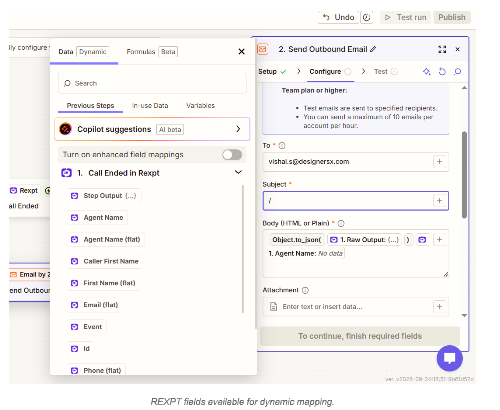Close the Send Outbound Email panel
500x410 pixels.
[458, 49]
